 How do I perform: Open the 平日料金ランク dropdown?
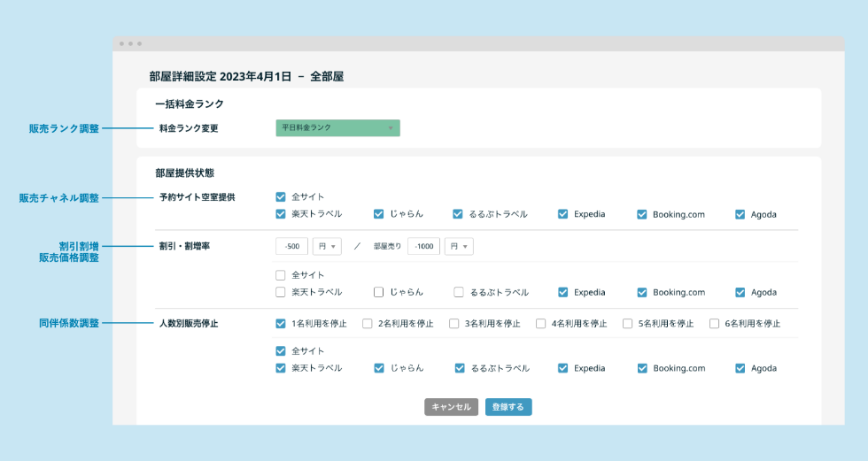tap(337, 128)
